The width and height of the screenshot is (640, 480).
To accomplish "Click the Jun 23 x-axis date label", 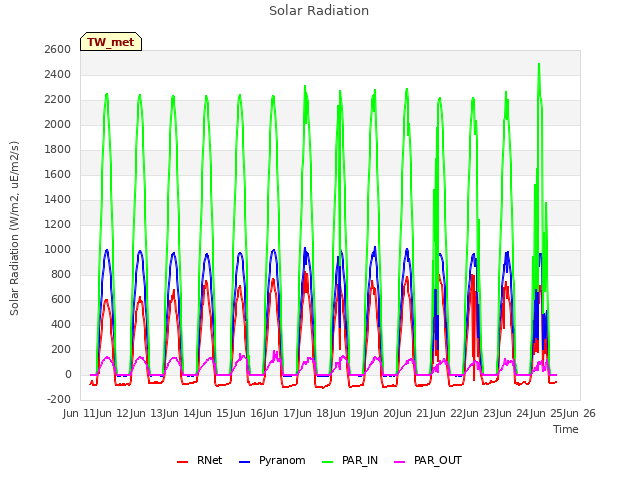I will click(x=481, y=413).
